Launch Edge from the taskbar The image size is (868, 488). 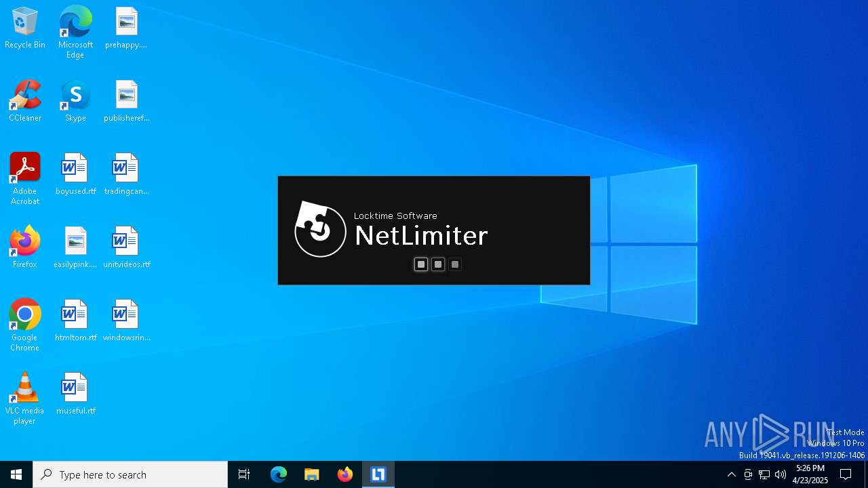click(x=279, y=474)
